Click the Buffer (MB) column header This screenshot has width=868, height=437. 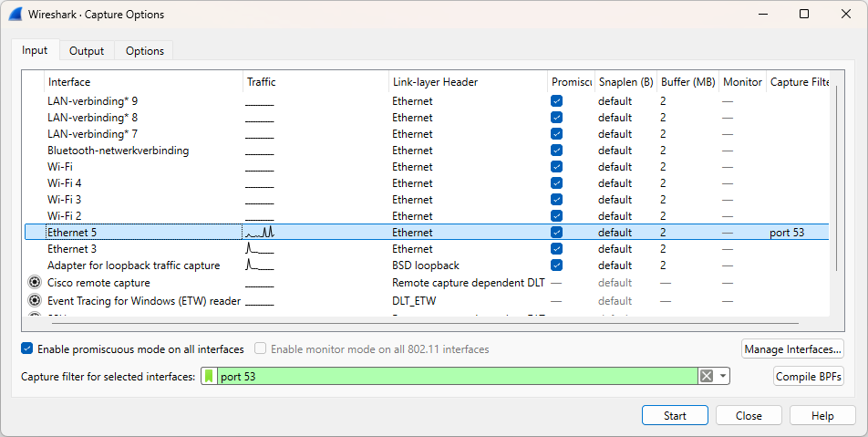click(688, 82)
